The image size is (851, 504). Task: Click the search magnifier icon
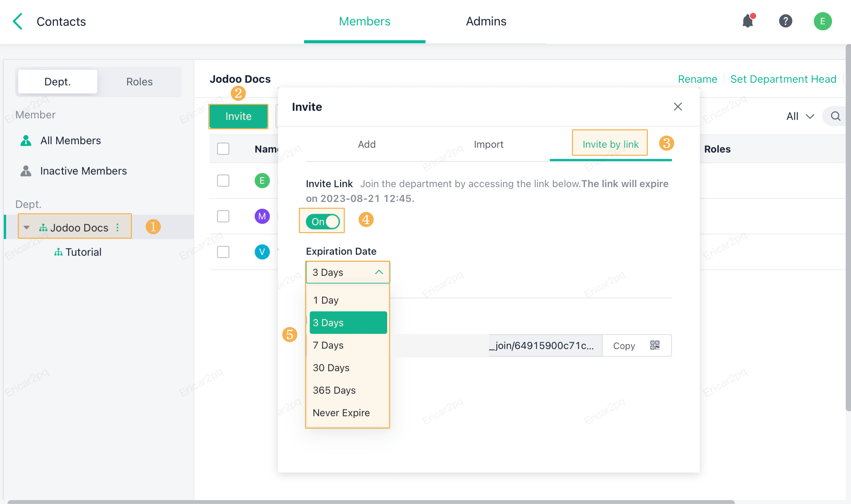[835, 116]
